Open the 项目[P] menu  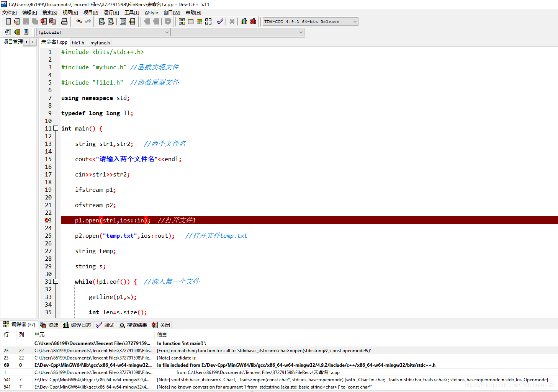91,13
